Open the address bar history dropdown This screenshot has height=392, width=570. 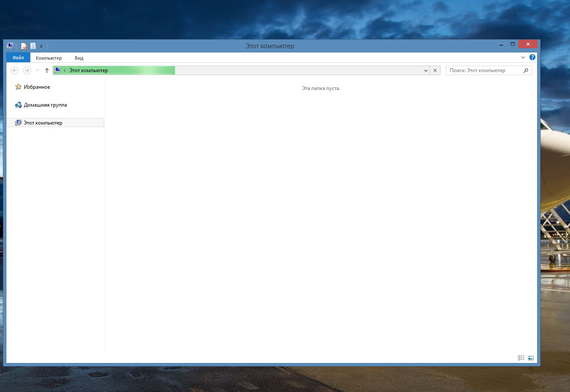[x=426, y=71]
